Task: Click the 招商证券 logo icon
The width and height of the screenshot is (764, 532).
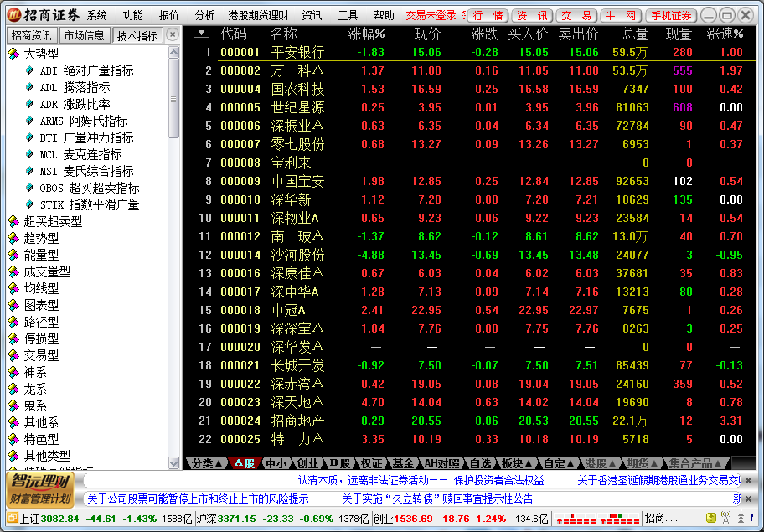Action: point(13,14)
